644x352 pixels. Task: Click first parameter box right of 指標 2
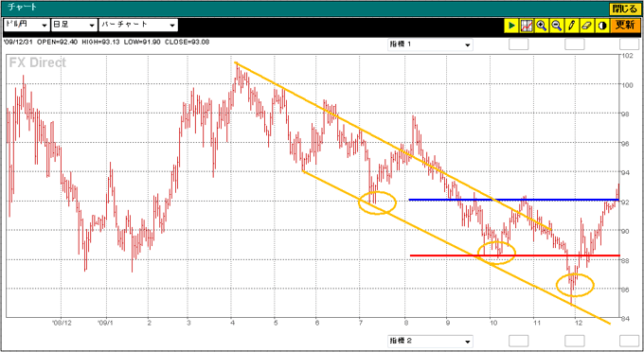point(519,341)
